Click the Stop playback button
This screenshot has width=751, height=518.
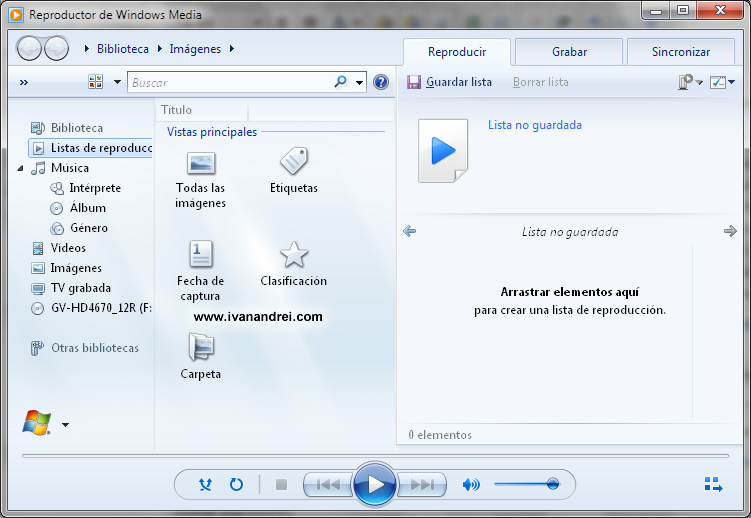281,484
